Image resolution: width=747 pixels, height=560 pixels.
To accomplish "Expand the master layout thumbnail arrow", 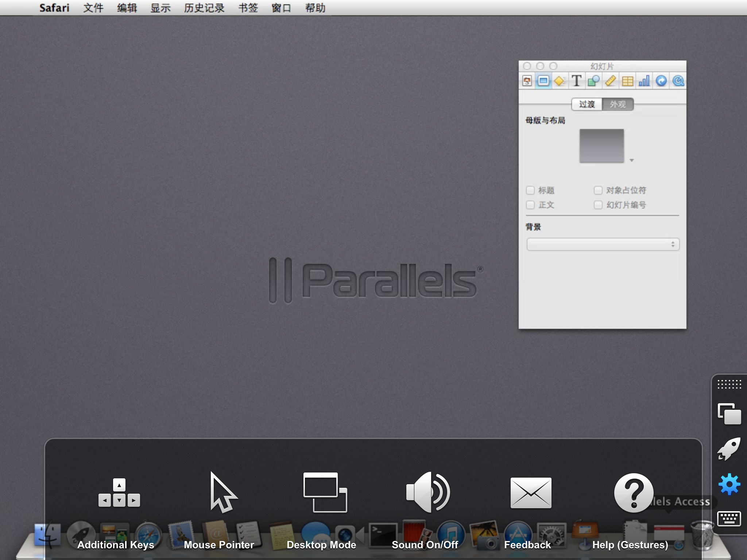I will click(x=632, y=160).
